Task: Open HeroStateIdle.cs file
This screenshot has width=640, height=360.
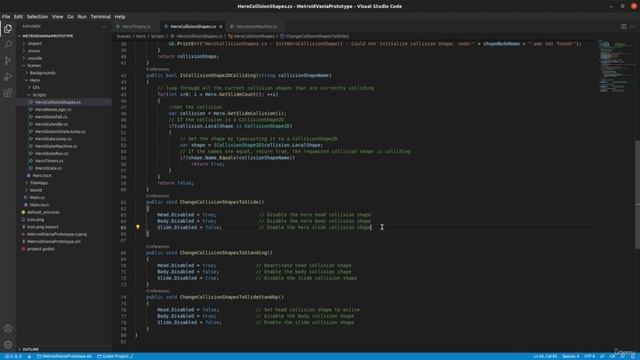Action: (x=51, y=124)
